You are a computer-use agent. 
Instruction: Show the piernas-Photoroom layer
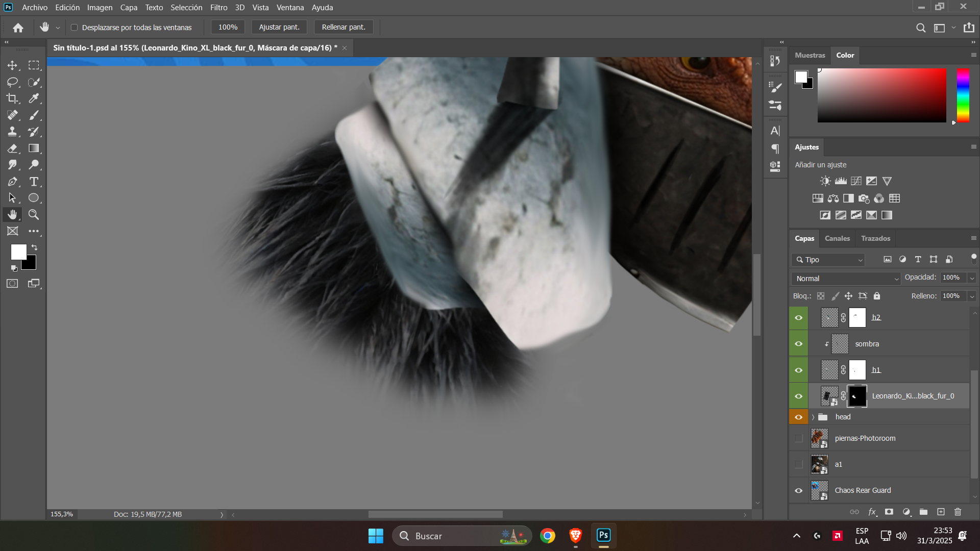coord(799,438)
